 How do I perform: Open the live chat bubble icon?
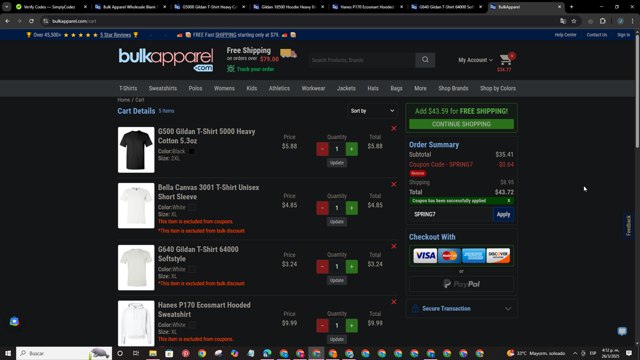click(x=622, y=331)
